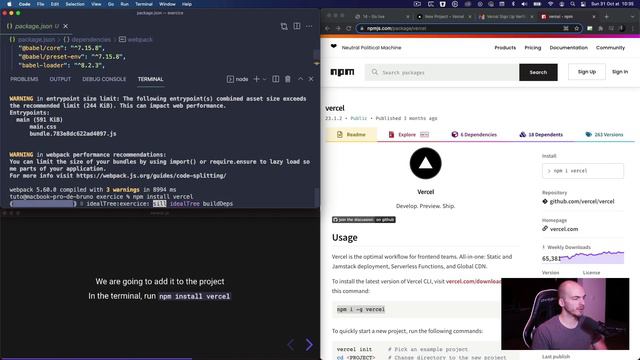
Task: Open webpack code-splitting URL in terminal
Action: pos(151,176)
